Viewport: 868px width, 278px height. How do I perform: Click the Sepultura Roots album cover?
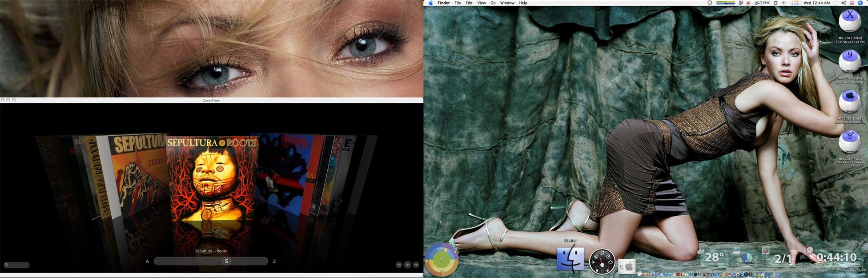point(212,179)
